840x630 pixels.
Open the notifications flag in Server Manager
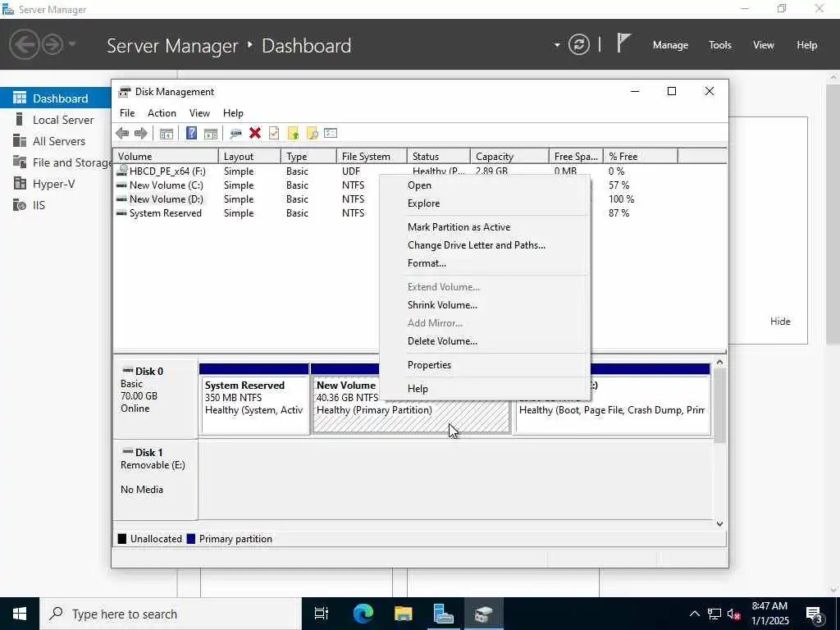623,43
